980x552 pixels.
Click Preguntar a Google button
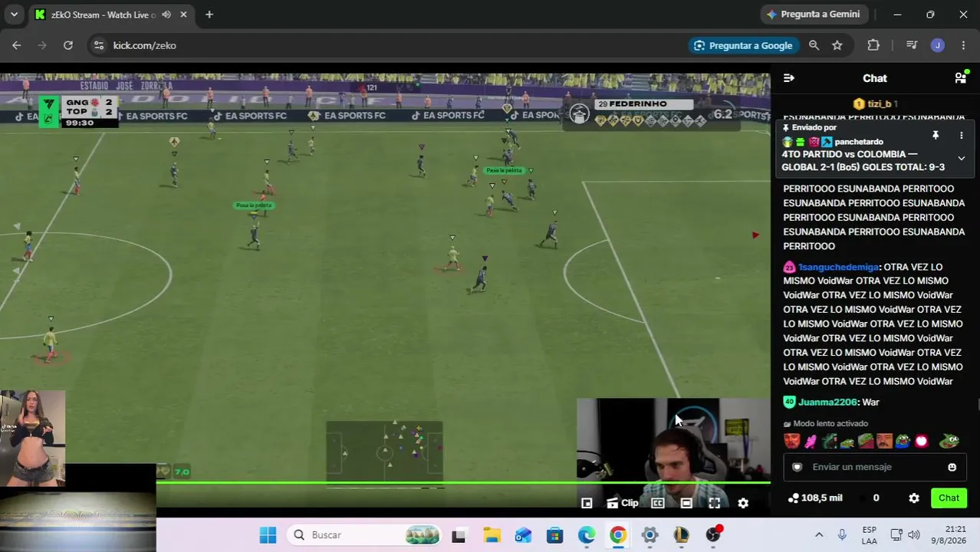point(742,45)
